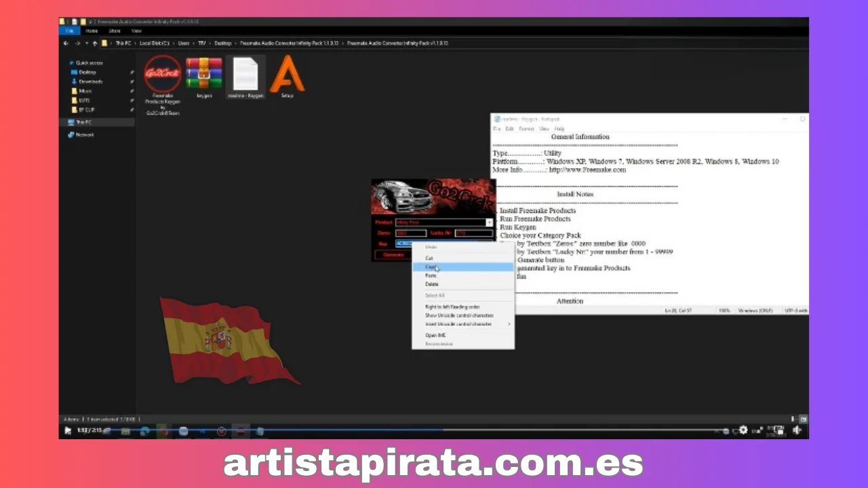Select the readme - Keygen text file
The height and width of the screenshot is (488, 868).
(x=245, y=78)
